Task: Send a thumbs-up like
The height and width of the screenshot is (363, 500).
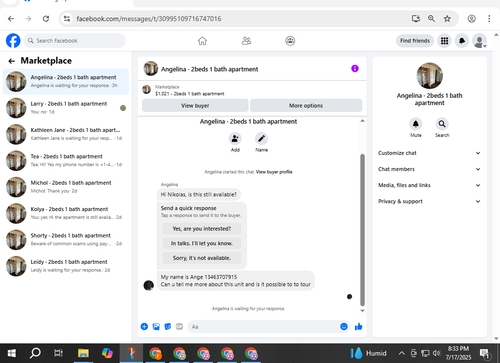Action: click(359, 327)
